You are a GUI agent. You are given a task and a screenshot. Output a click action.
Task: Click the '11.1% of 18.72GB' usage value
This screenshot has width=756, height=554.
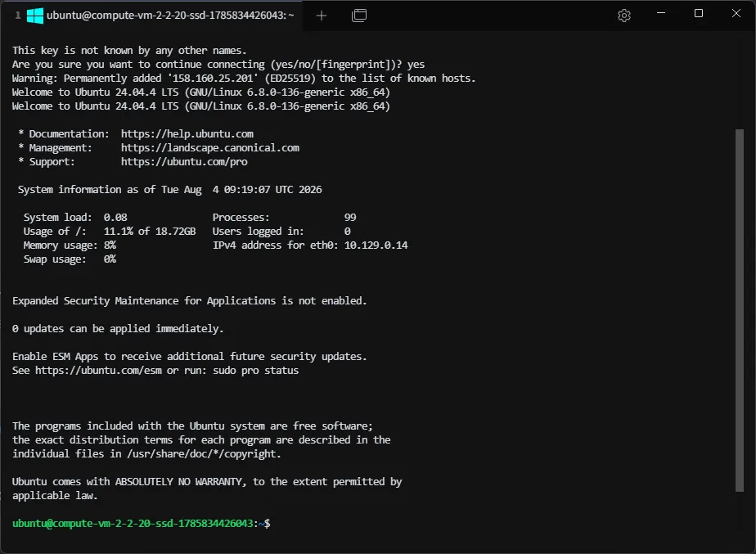150,232
